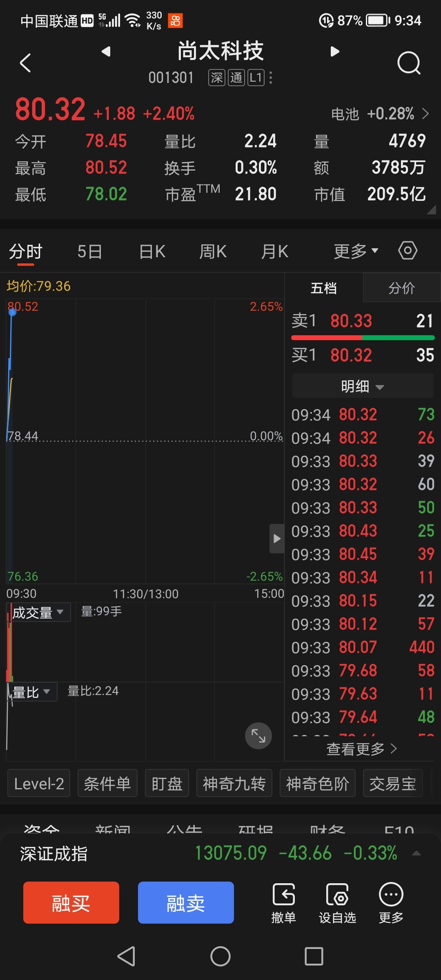Tap trade row 09:33 79.68
The height and width of the screenshot is (980, 441).
[363, 670]
